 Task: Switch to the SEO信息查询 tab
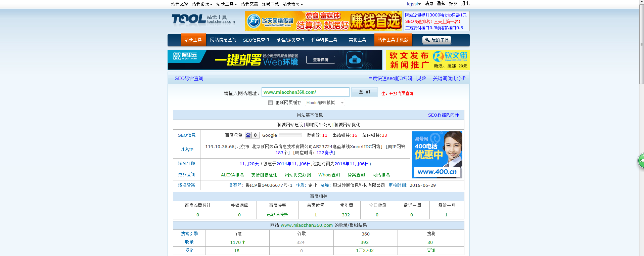[x=256, y=40]
